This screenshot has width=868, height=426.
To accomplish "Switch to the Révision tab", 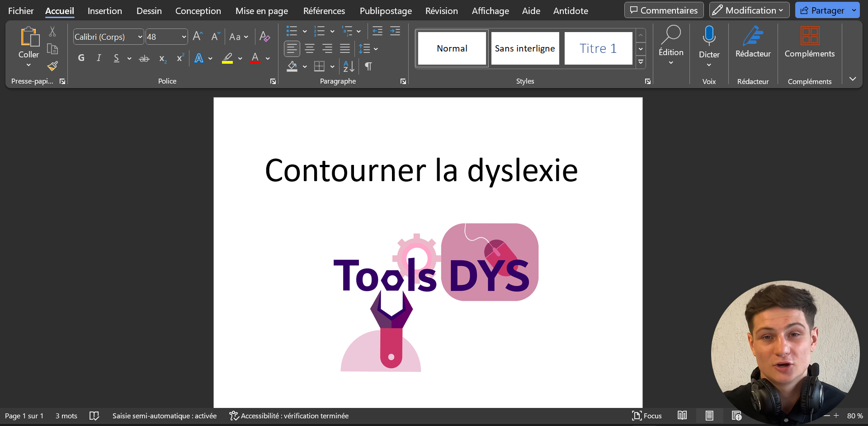I will click(442, 11).
